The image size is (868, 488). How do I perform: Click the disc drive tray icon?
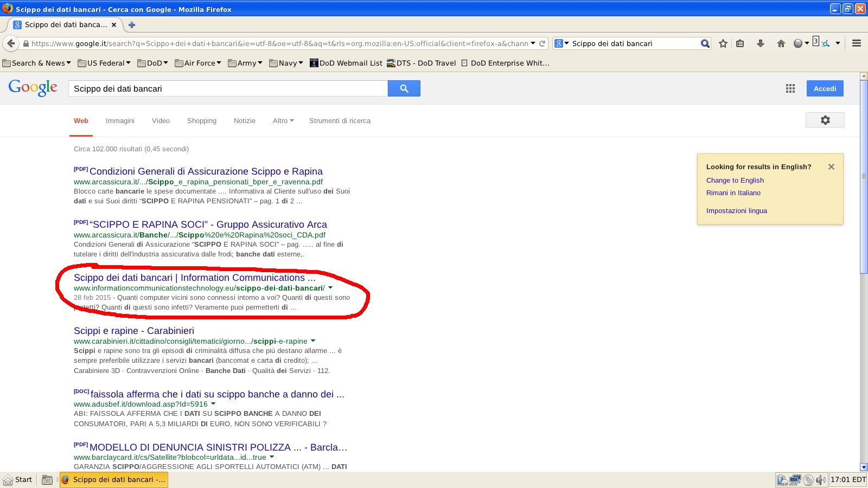pyautogui.click(x=808, y=480)
